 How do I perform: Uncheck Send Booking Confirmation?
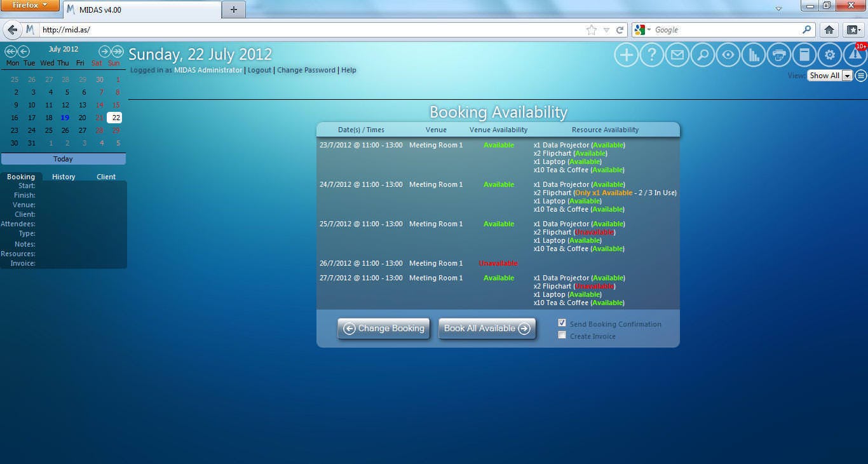(x=562, y=322)
